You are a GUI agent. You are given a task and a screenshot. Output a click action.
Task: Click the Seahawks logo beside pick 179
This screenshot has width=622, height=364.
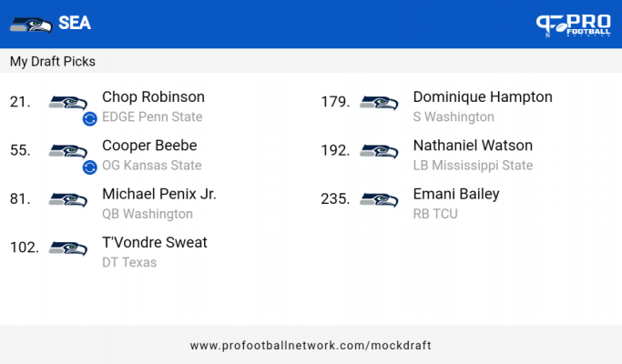(379, 103)
